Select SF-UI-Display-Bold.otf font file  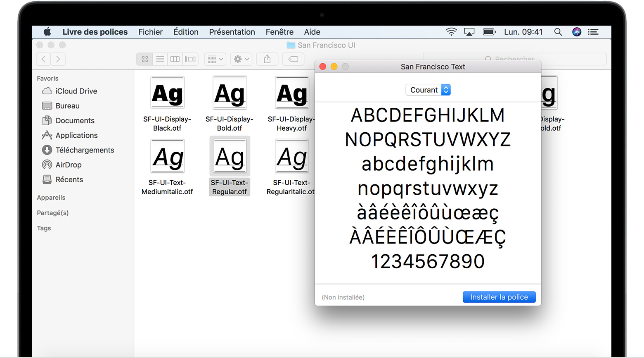[x=230, y=104]
